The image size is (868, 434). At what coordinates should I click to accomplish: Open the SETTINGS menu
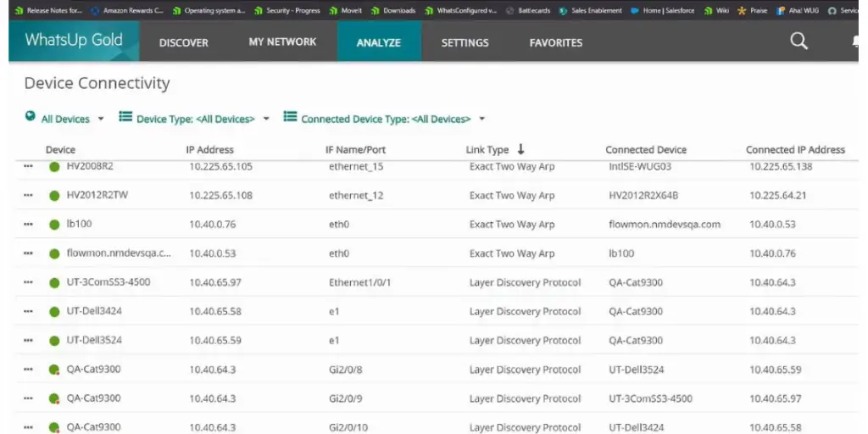tap(465, 42)
